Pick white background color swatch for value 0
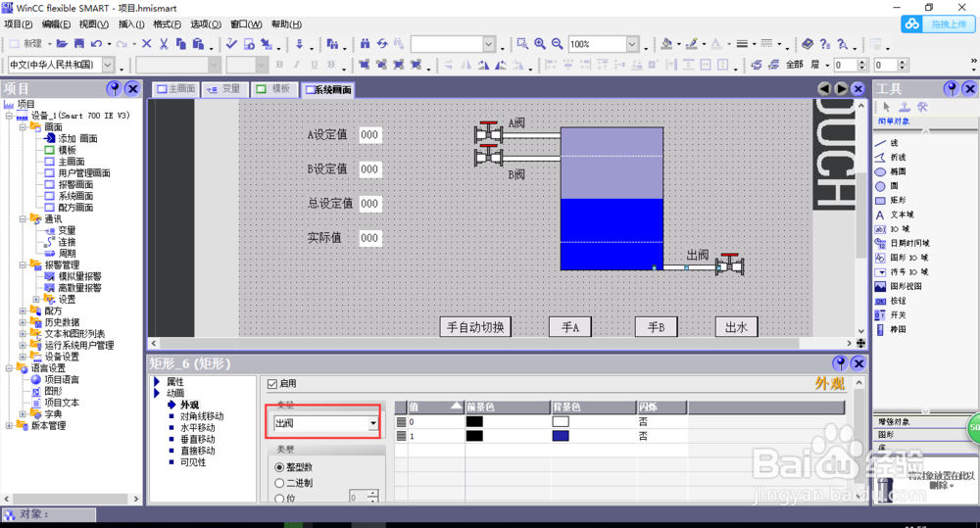Image resolution: width=980 pixels, height=528 pixels. [x=561, y=422]
